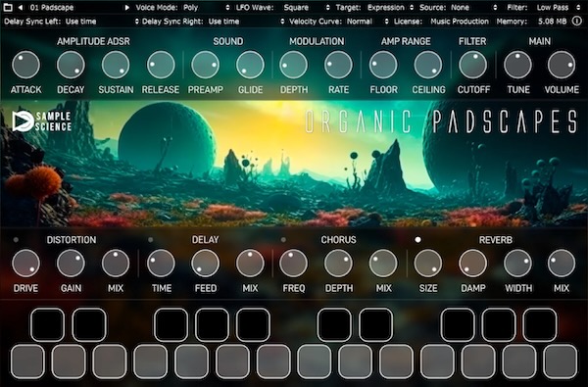Toggle the Distortion effect on/off dot
The width and height of the screenshot is (588, 387).
click(x=16, y=240)
